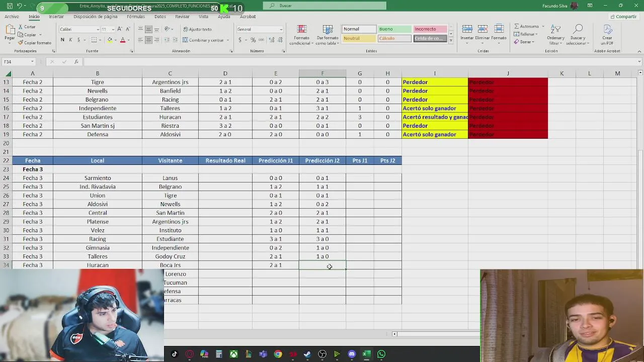This screenshot has height=362, width=644.
Task: Open Buscar y seleccionar menu
Action: coord(578,35)
